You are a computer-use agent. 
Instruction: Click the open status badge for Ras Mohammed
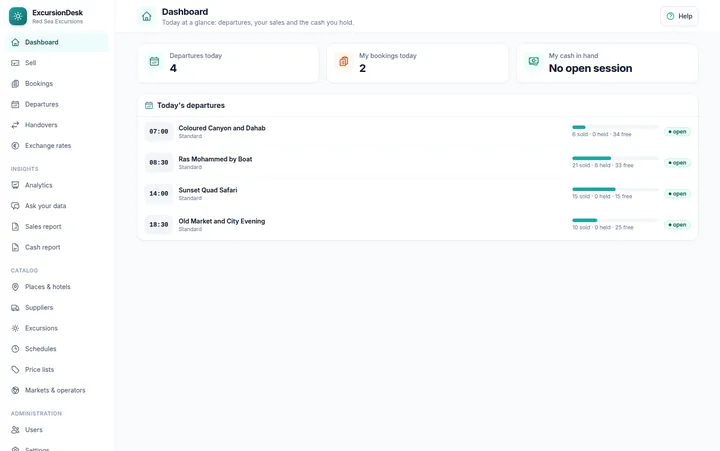pyautogui.click(x=677, y=163)
